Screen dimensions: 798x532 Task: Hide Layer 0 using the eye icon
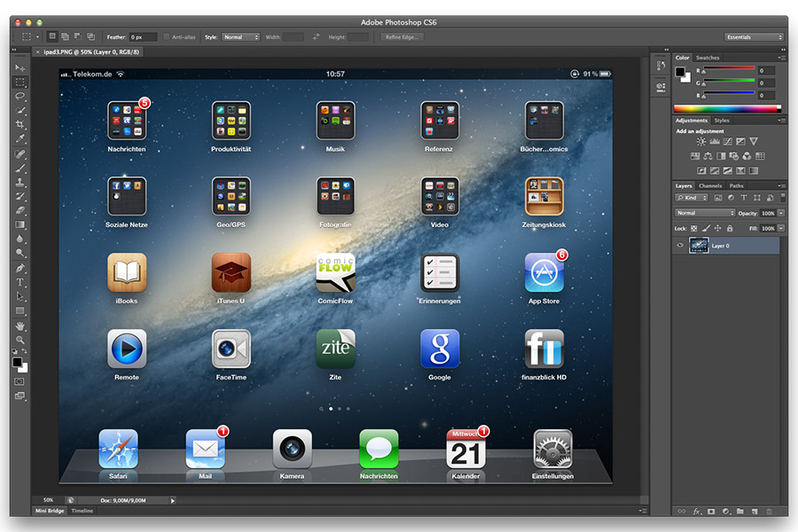point(680,246)
